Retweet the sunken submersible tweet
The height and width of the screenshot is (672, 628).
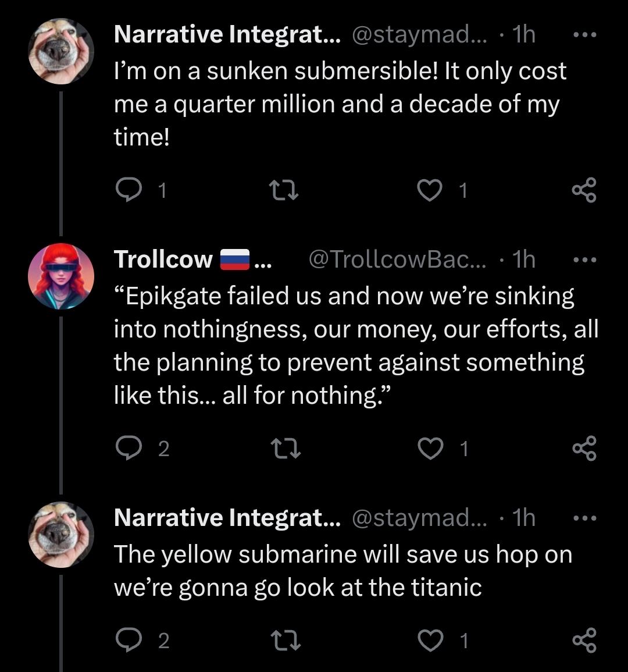click(x=286, y=190)
